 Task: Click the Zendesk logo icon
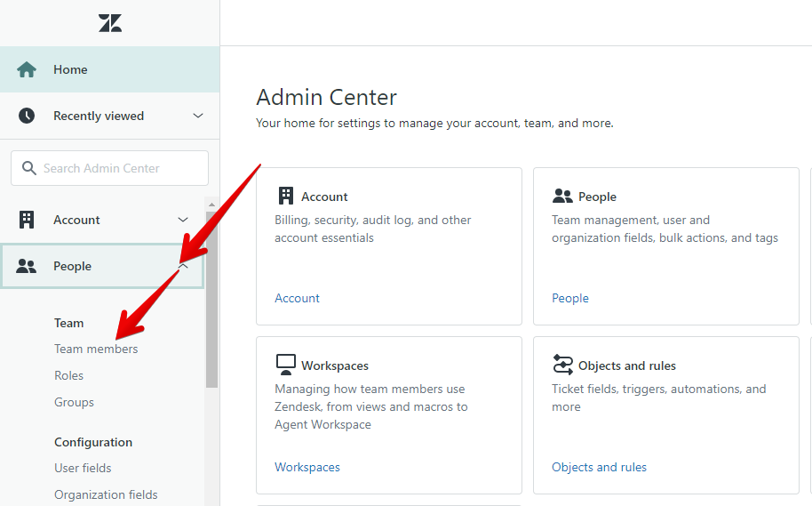pos(110,23)
